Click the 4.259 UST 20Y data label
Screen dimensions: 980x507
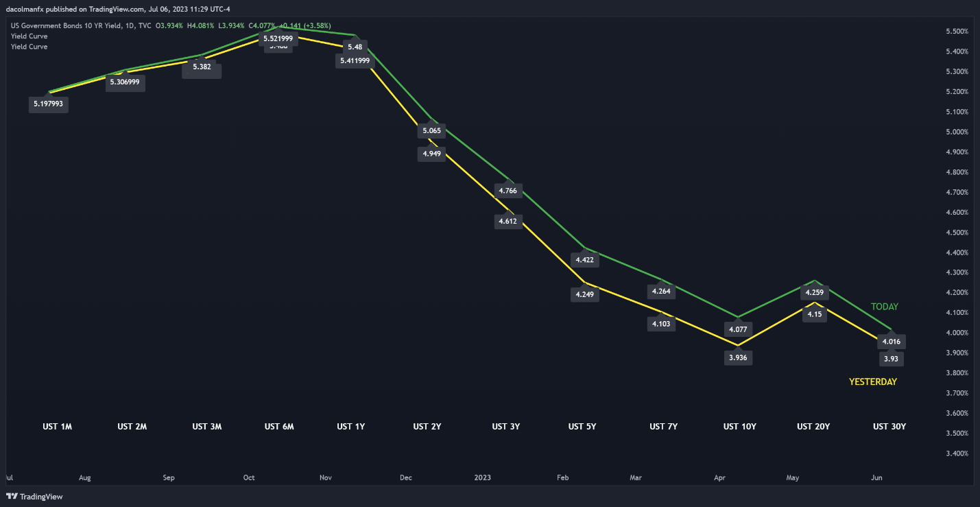click(x=813, y=292)
